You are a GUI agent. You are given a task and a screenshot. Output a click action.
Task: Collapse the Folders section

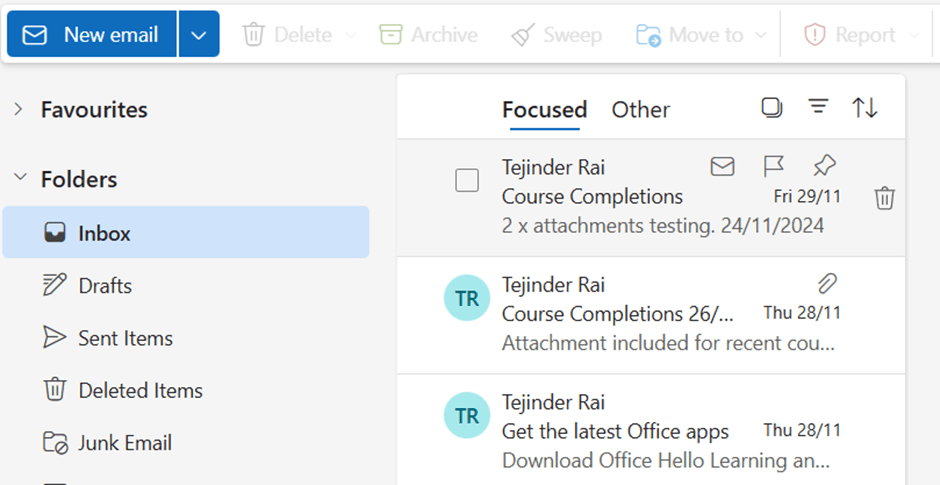pos(19,179)
